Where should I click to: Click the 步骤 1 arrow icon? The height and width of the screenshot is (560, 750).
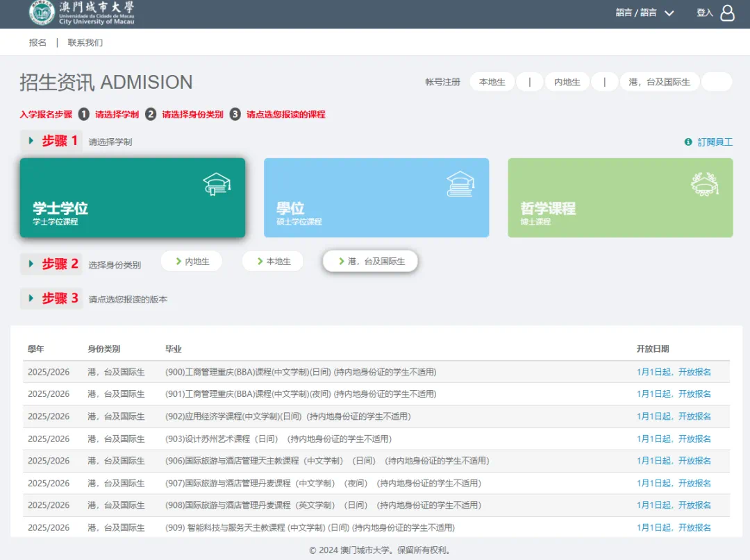point(31,141)
